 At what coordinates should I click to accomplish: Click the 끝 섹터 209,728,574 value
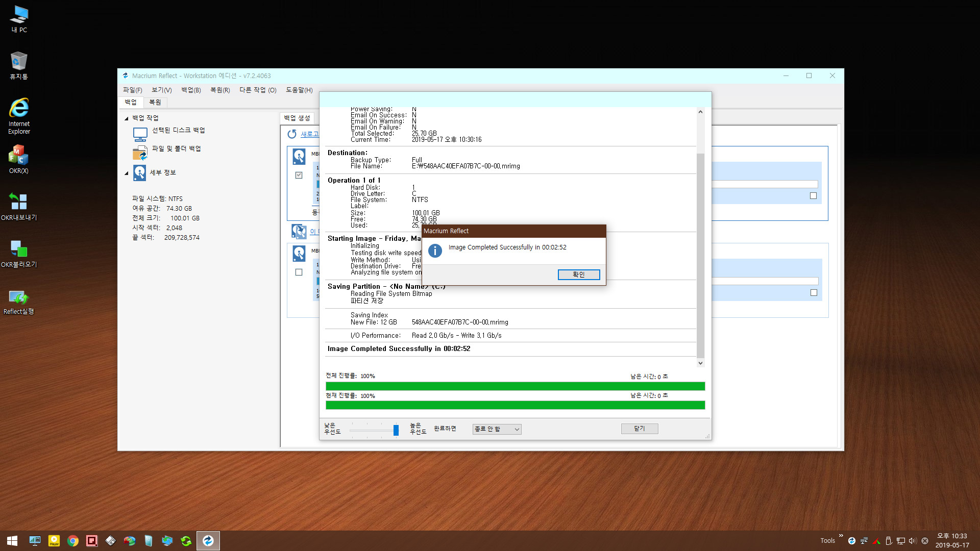tap(182, 238)
